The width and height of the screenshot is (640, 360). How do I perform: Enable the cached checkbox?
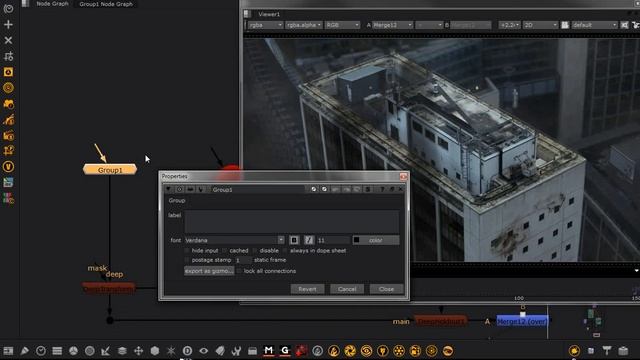[x=224, y=251]
